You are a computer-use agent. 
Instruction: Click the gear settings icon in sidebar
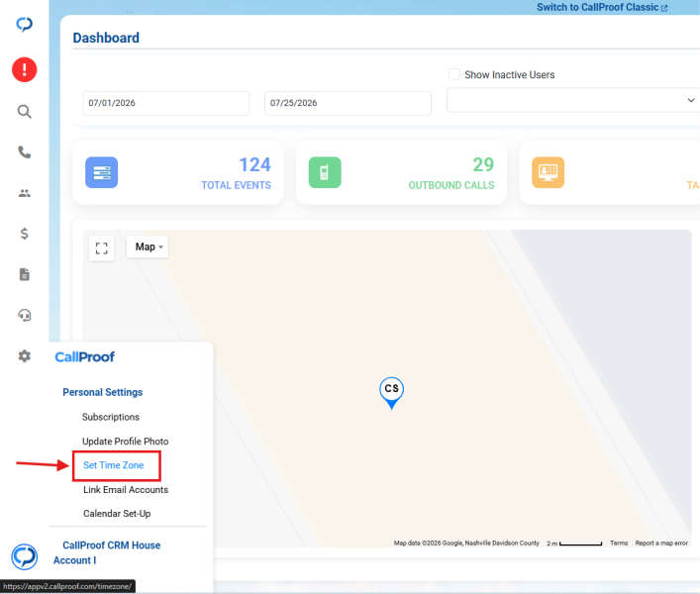[24, 356]
